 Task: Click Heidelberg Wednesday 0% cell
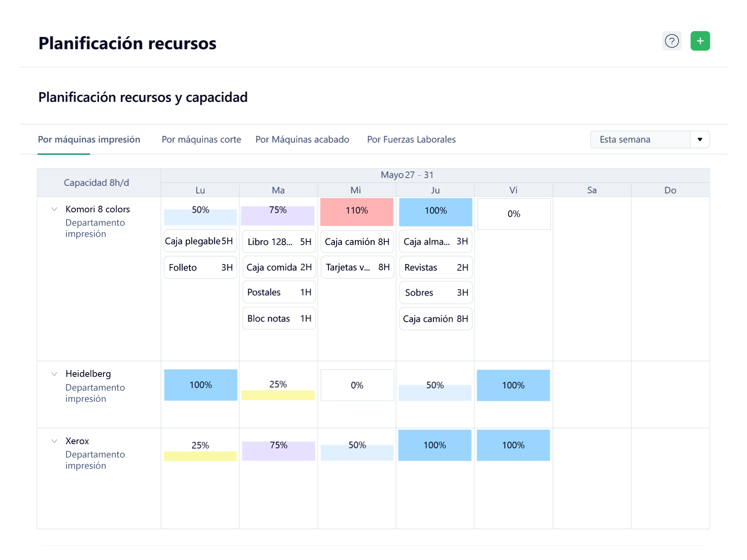[357, 385]
